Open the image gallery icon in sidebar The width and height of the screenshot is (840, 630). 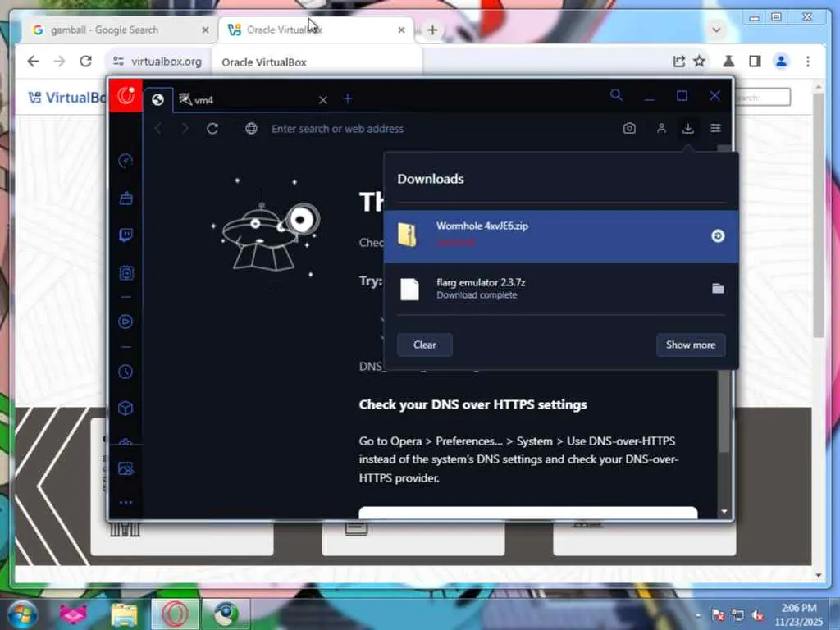tap(126, 468)
